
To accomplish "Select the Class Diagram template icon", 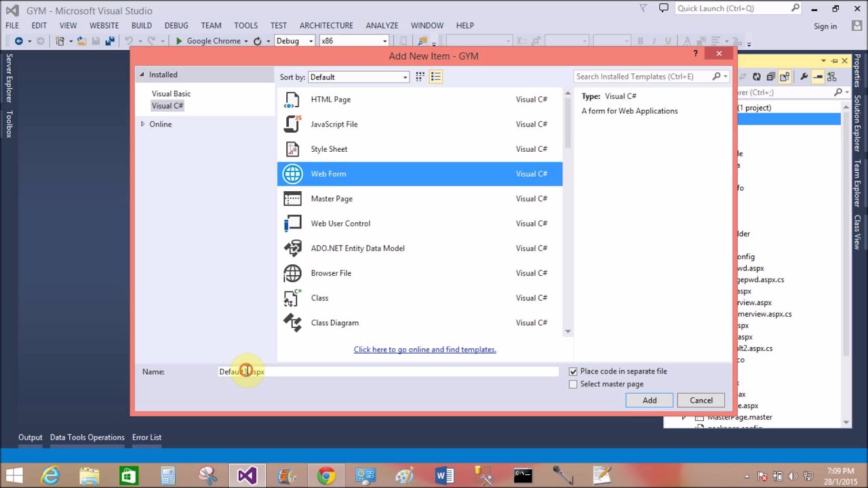I will [292, 323].
